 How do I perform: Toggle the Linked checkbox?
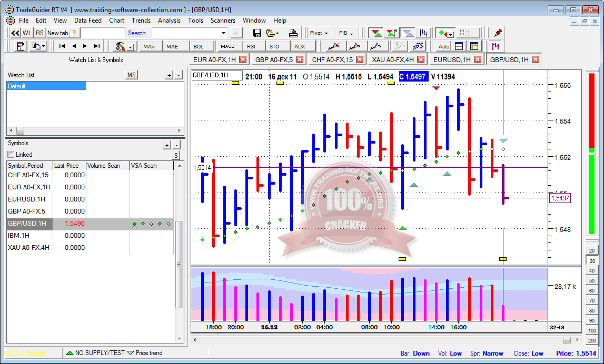[11, 155]
